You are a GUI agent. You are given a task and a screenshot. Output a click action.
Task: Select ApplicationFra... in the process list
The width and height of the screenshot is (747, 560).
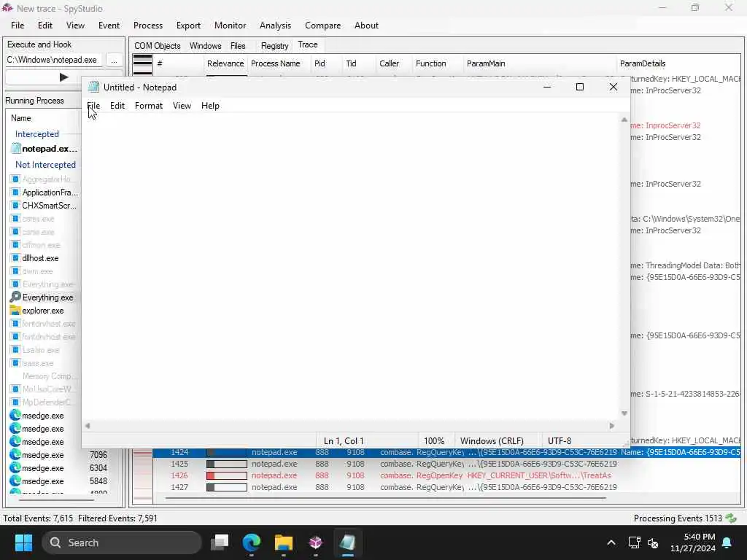pos(50,192)
